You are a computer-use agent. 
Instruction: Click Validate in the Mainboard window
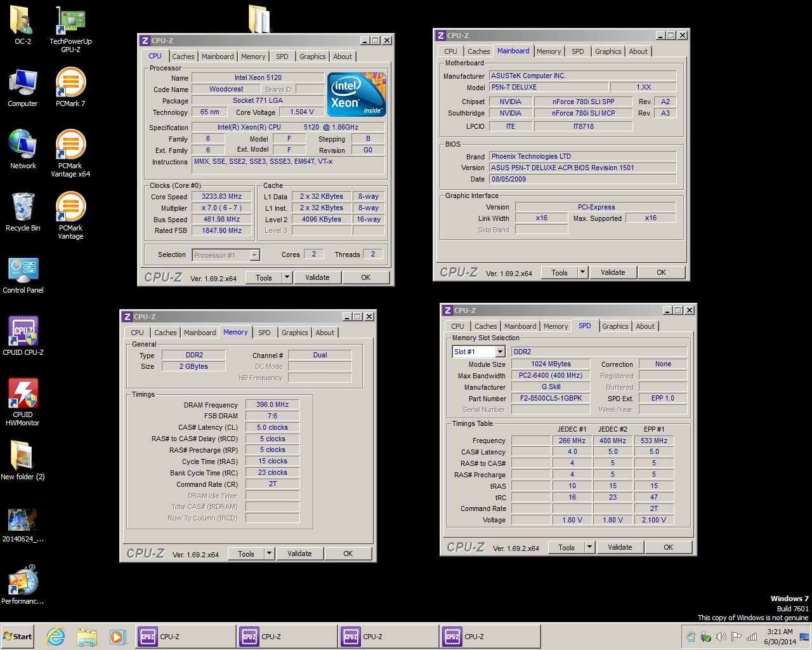tap(613, 272)
